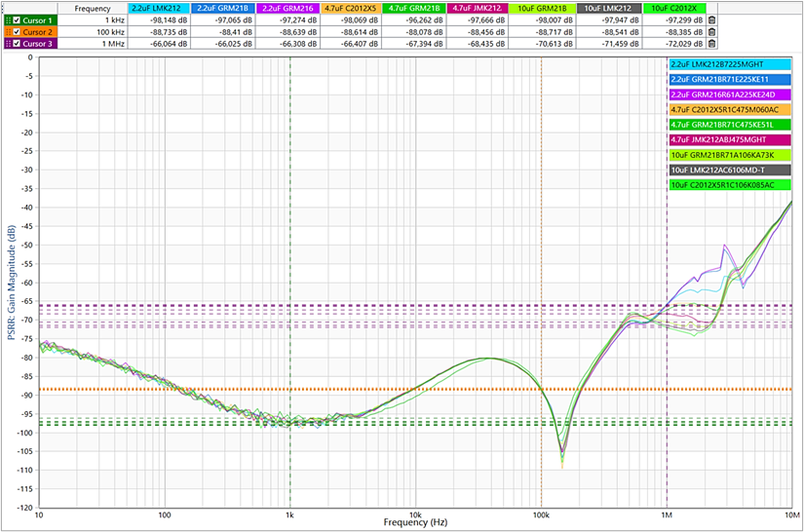The width and height of the screenshot is (804, 532).
Task: Click the Frequency column header
Action: coord(91,8)
